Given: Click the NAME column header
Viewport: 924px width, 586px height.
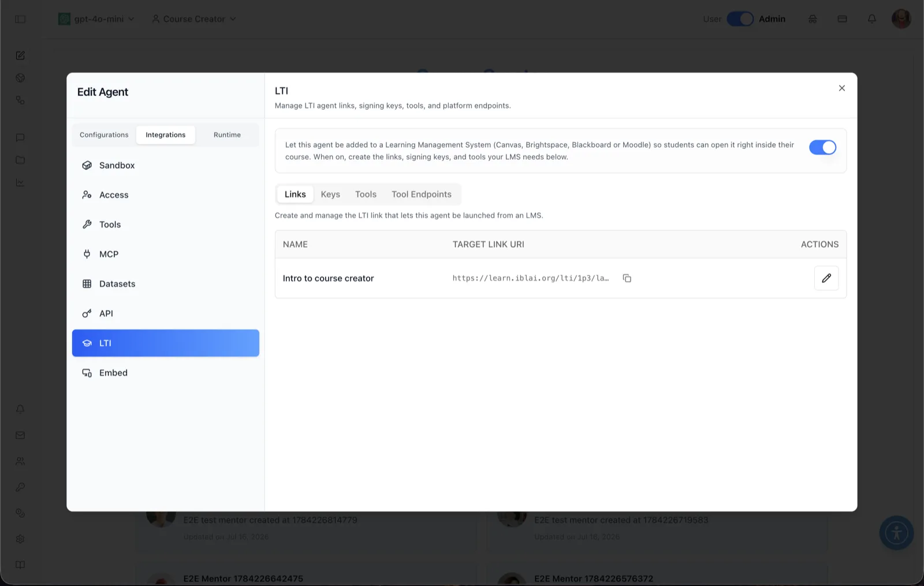Looking at the screenshot, I should point(295,244).
